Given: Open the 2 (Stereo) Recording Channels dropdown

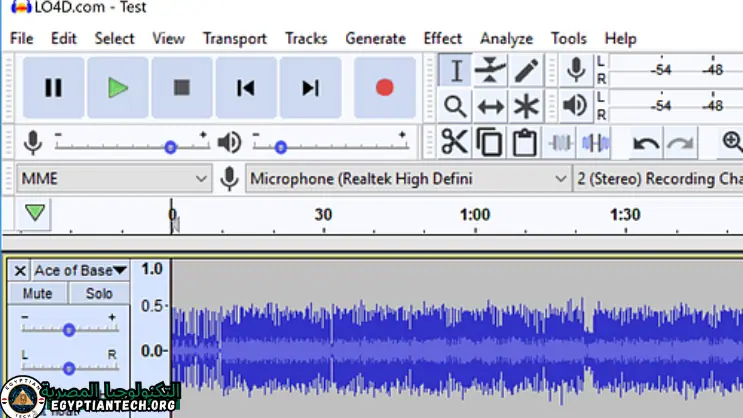Looking at the screenshot, I should (x=658, y=179).
